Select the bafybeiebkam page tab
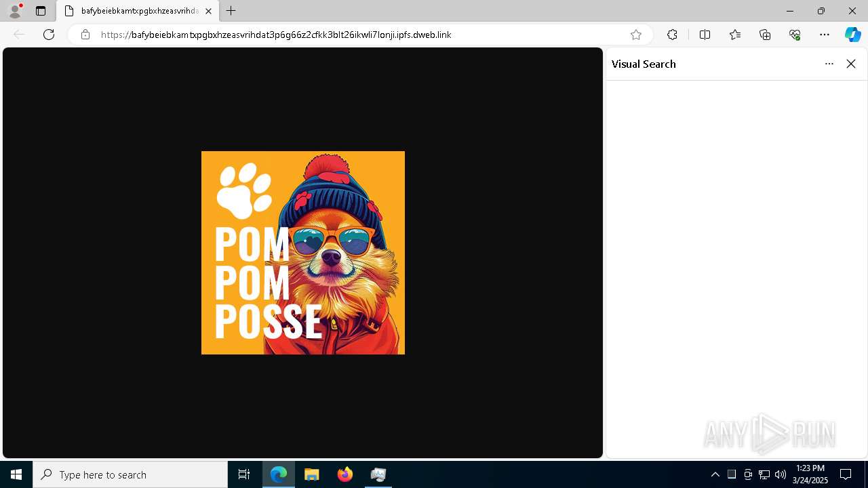 click(x=138, y=11)
